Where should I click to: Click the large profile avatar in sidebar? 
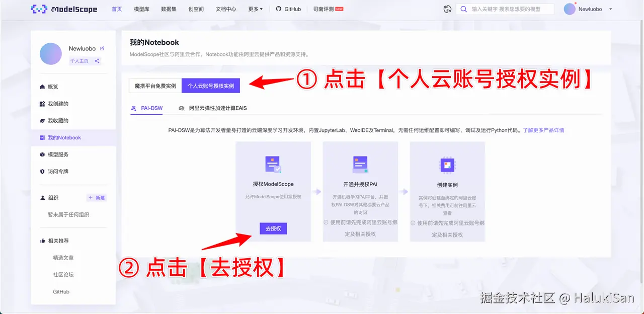(50, 54)
